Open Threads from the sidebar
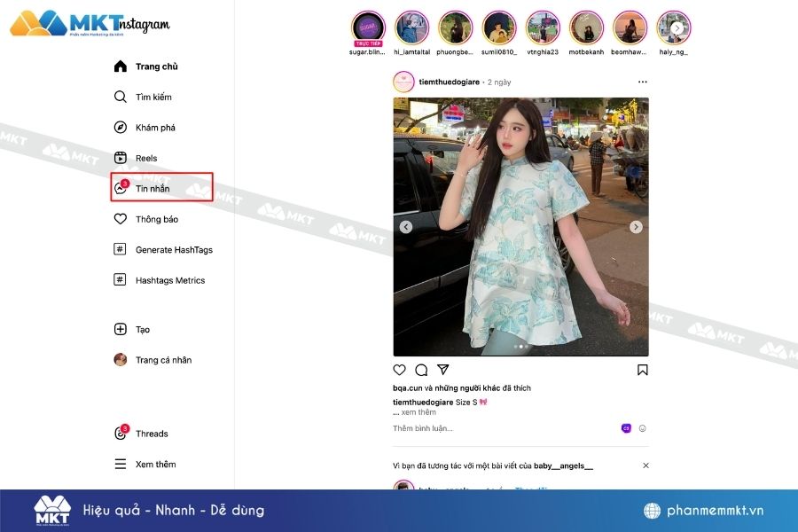Viewport: 798px width, 532px height. pyautogui.click(x=151, y=434)
